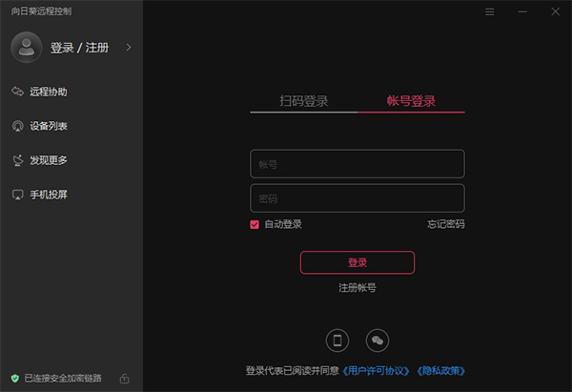This screenshot has width=572, height=392.
Task: Open the 《用户许可协议》 link
Action: coord(377,371)
